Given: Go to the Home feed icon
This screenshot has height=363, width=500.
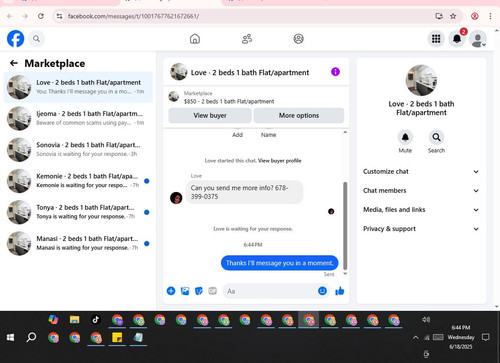Looking at the screenshot, I should 195,39.
